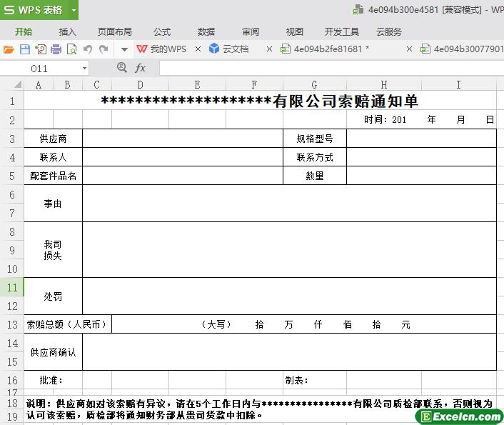Viewport: 504px width, 425px height.
Task: Switch to the 我的WPS document tab
Action: 161,49
